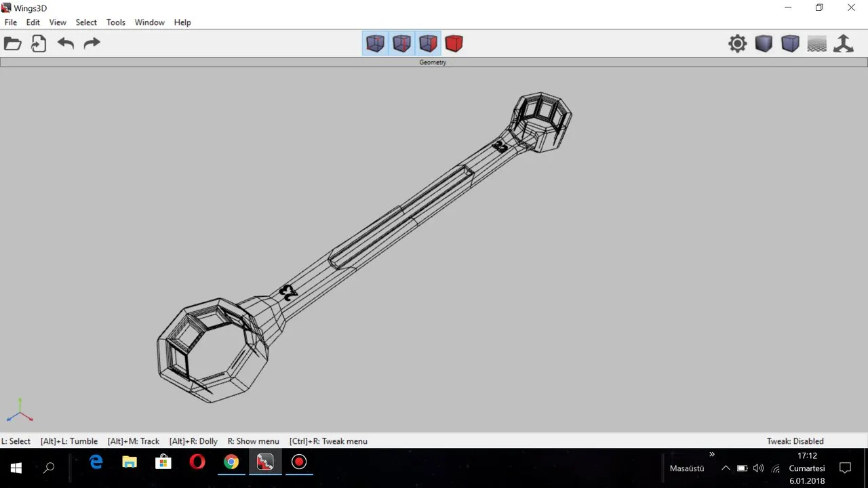Show hidden system tray icons
This screenshot has width=868, height=488.
726,468
